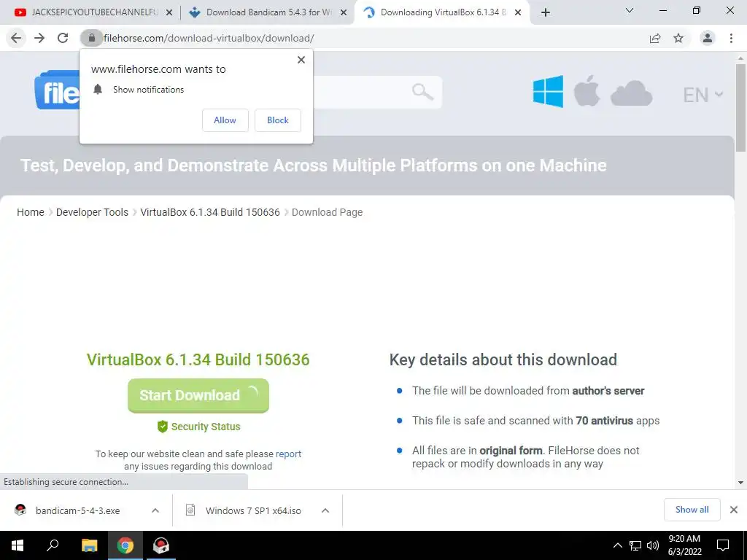Open Windows 7 SP1 x64.iso download item
Image resolution: width=747 pixels, height=560 pixels.
[253, 510]
